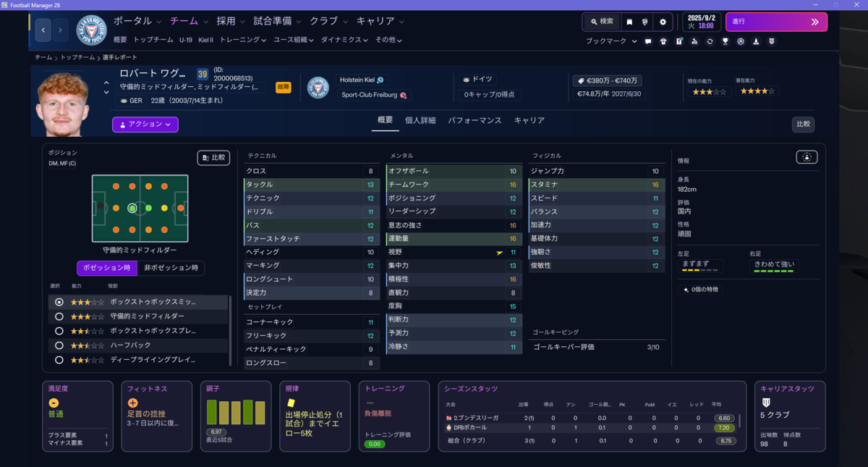Click the squad number 39 badge
868x467 pixels.
coord(203,74)
